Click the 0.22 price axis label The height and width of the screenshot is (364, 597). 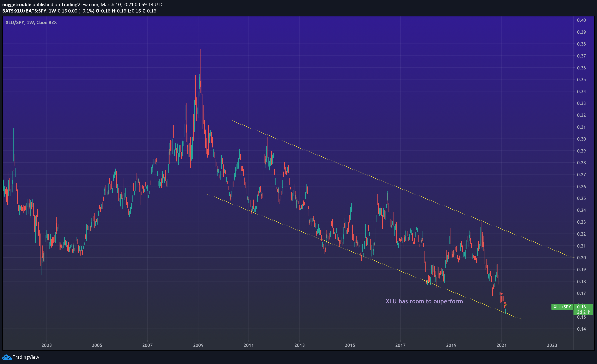(581, 234)
